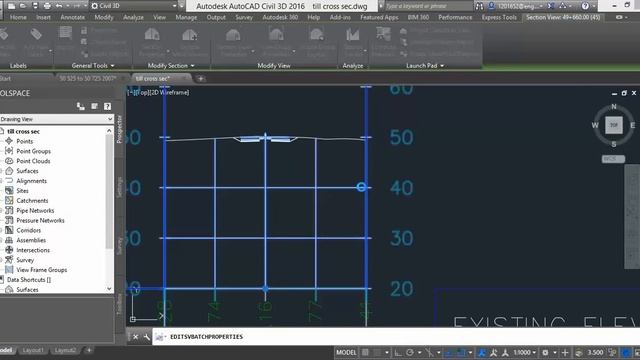Select Points in Prospector tree
640x360 pixels.
(x=24, y=141)
